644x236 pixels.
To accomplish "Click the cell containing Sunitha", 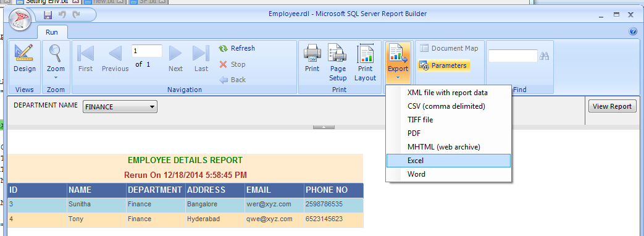I will 96,204.
